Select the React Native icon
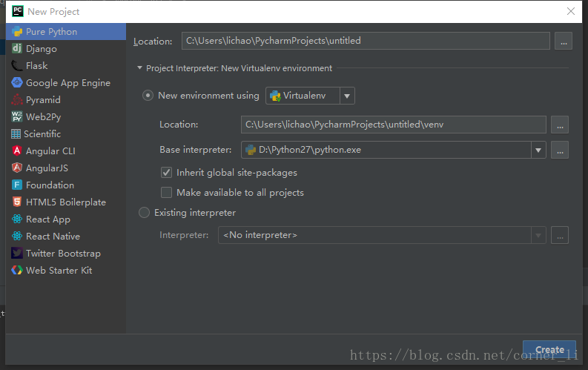 coord(17,237)
